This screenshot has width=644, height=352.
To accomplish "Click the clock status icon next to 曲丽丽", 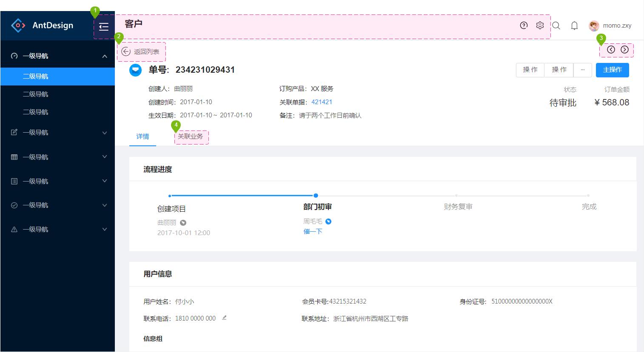I will point(182,222).
